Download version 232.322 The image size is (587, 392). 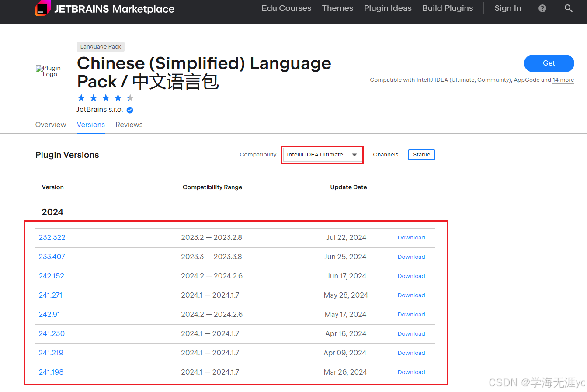click(411, 238)
